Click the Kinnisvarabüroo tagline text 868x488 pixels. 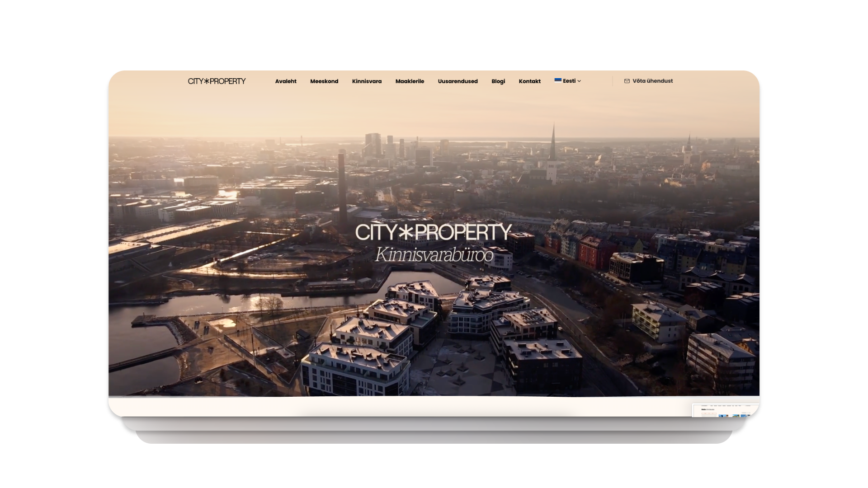(x=434, y=255)
